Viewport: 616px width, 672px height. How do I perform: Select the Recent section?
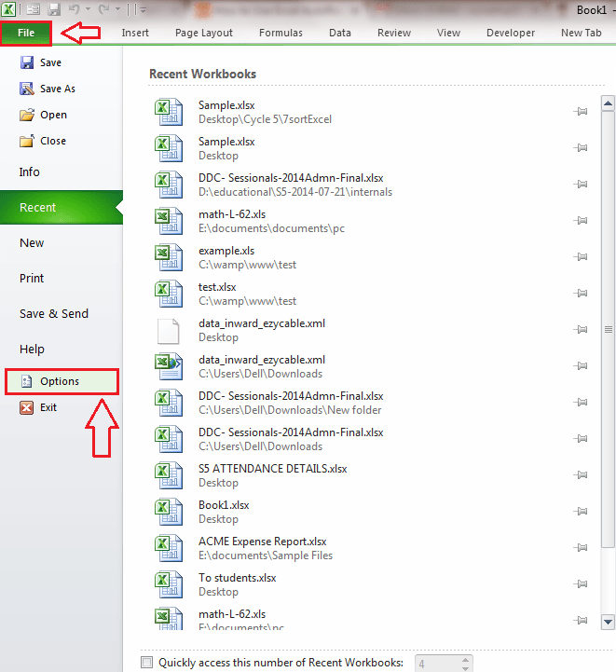[62, 208]
